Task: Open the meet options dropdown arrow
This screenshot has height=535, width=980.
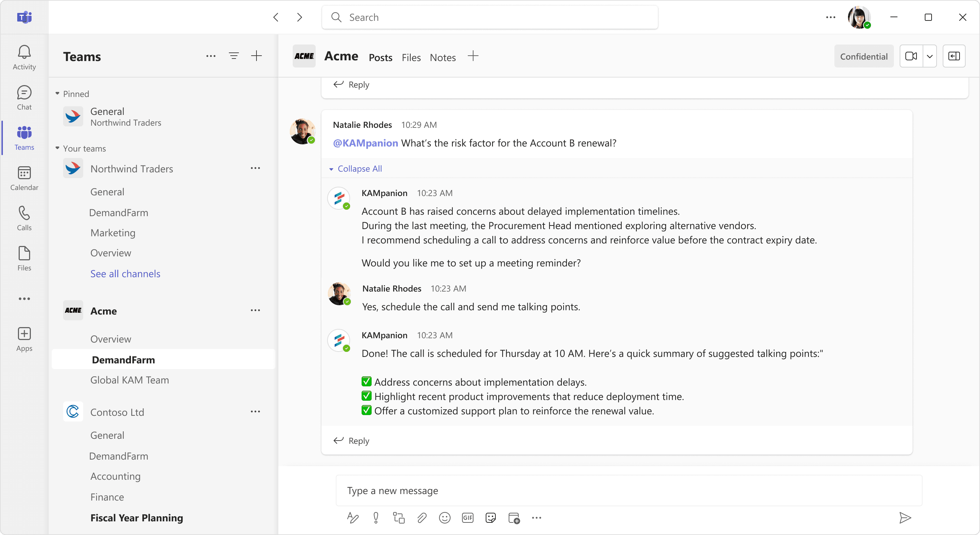Action: [x=929, y=56]
